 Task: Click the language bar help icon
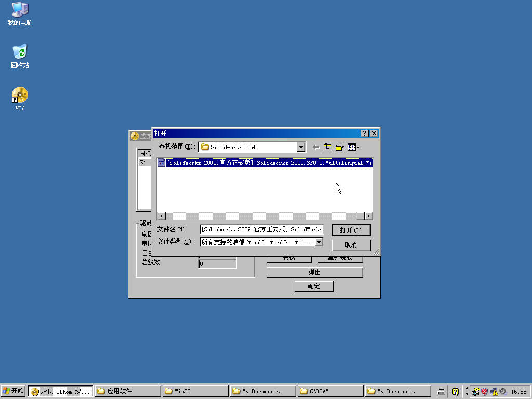click(x=455, y=392)
